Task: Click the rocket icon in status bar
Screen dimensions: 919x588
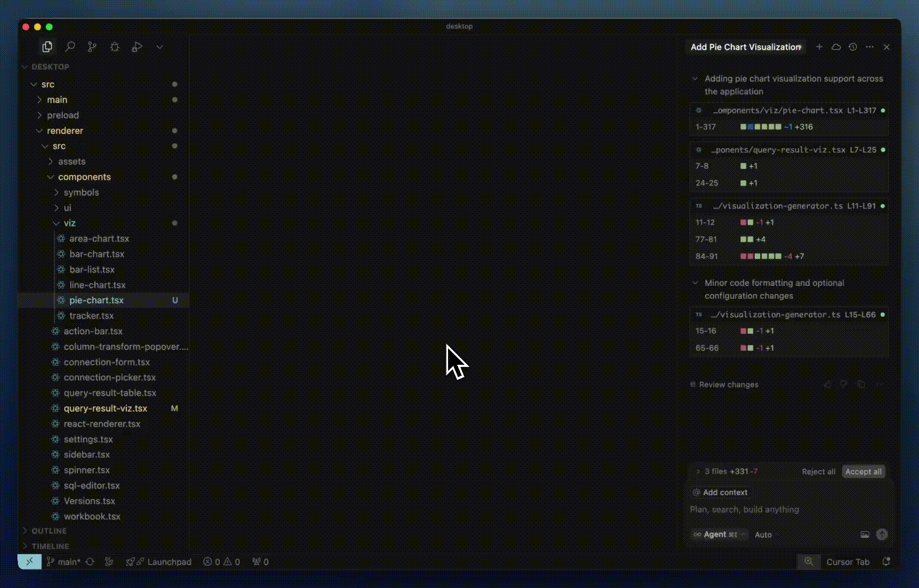Action: tap(130, 562)
